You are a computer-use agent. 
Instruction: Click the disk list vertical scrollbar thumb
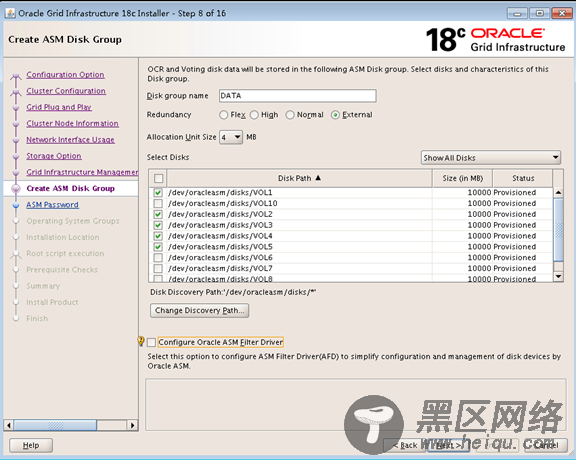tap(558, 230)
